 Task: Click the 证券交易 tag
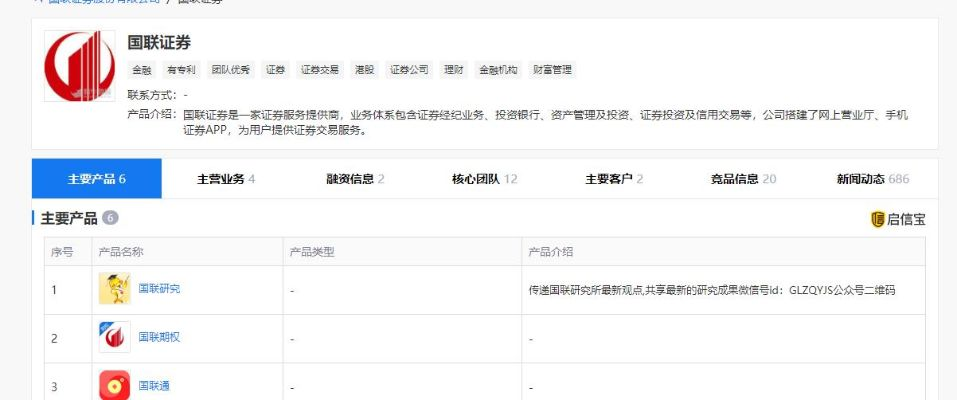pyautogui.click(x=320, y=70)
